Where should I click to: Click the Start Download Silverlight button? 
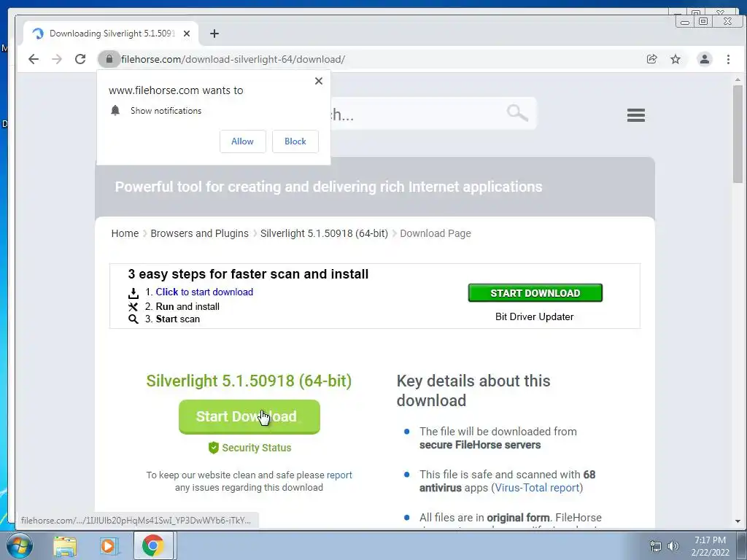click(249, 416)
